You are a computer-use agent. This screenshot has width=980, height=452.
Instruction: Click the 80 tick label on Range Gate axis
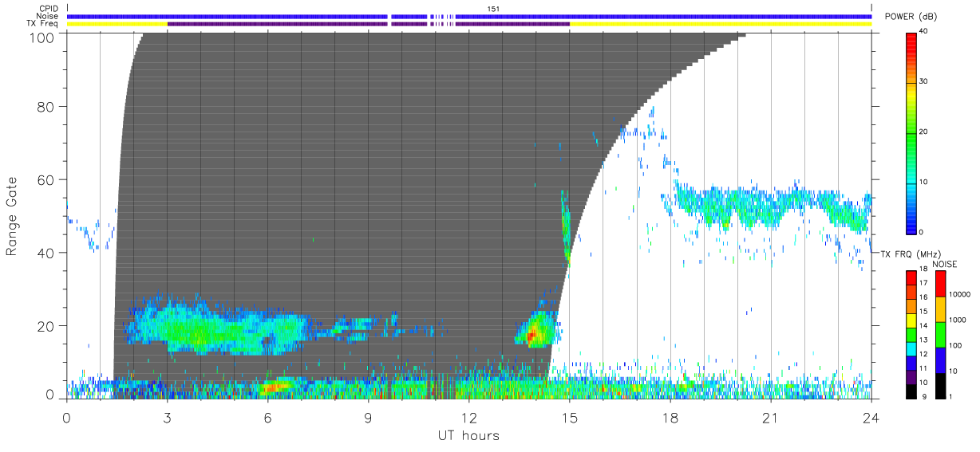[x=47, y=107]
